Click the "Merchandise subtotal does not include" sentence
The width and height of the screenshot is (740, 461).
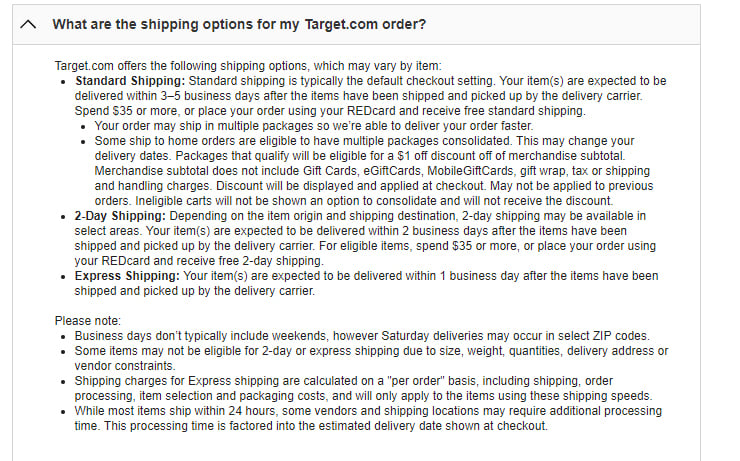[x=372, y=178]
